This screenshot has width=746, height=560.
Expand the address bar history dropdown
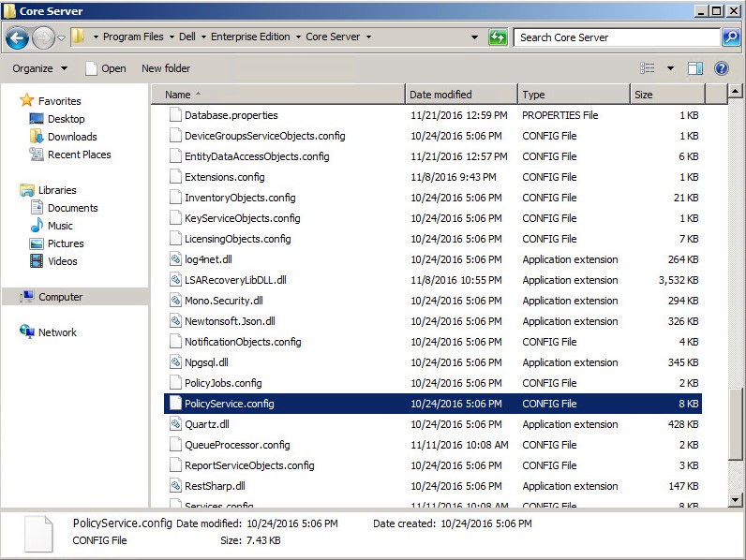click(x=475, y=37)
